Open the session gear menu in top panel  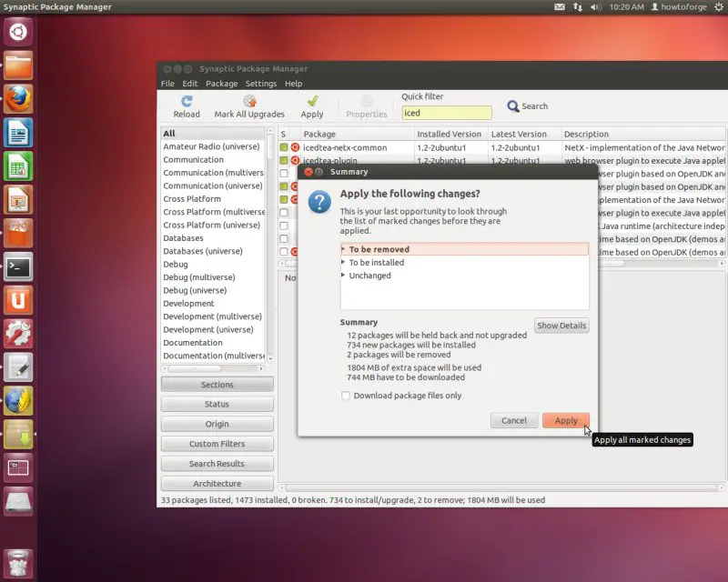719,7
